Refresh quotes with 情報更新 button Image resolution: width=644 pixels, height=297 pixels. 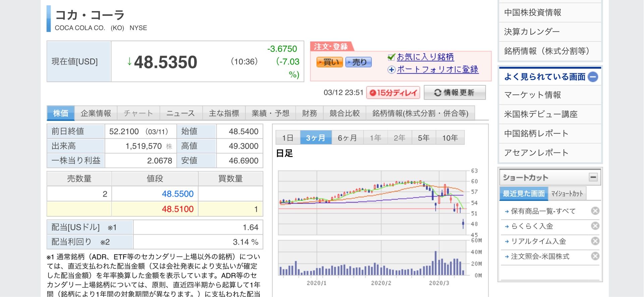click(455, 92)
